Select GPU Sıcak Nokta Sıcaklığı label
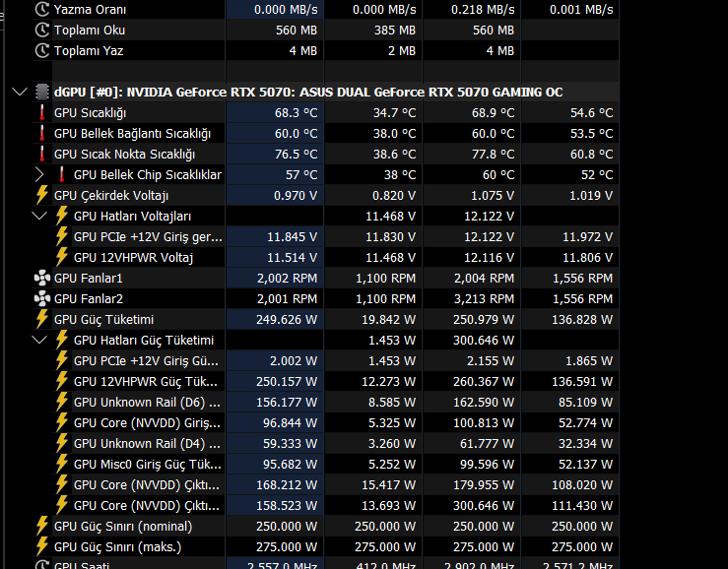Image resolution: width=728 pixels, height=569 pixels. (124, 155)
